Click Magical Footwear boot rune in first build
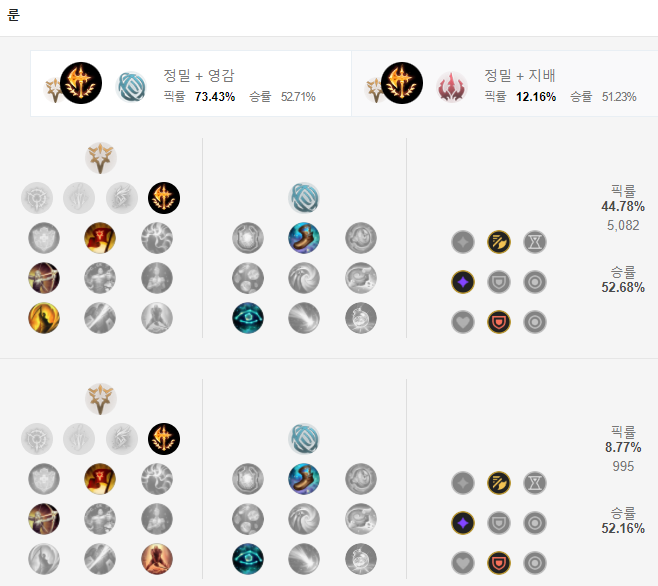The height and width of the screenshot is (586, 658). (304, 238)
